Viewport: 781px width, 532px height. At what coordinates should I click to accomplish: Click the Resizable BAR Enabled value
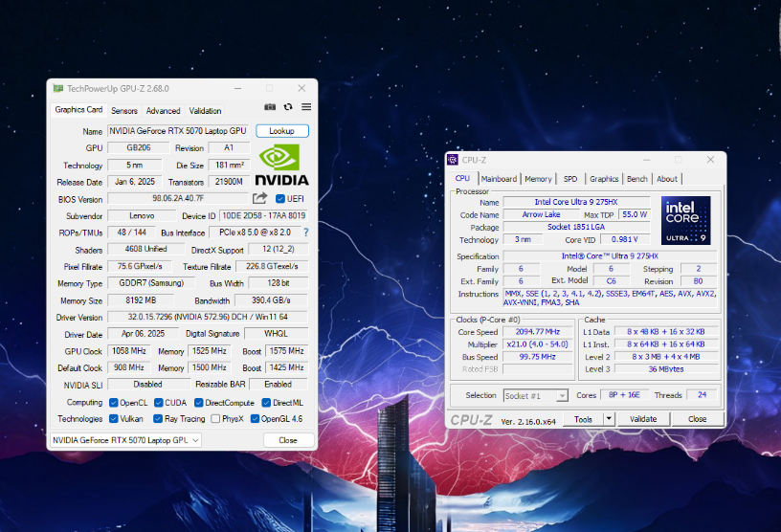coord(279,384)
